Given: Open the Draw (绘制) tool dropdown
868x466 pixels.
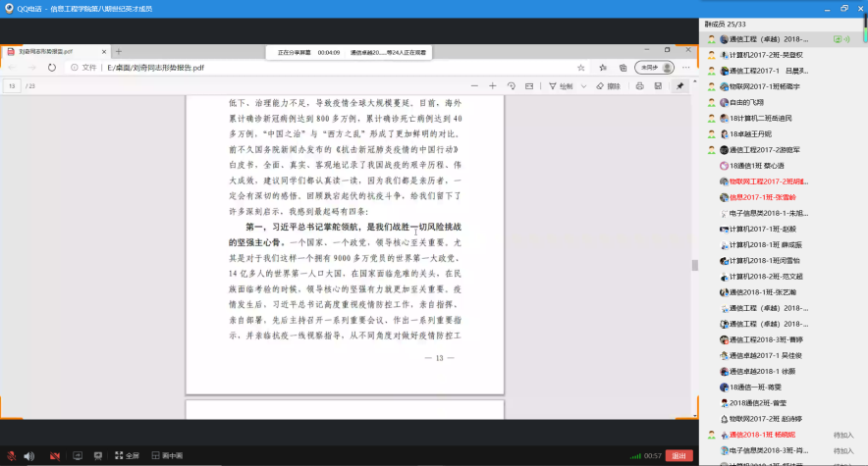Looking at the screenshot, I should click(585, 86).
